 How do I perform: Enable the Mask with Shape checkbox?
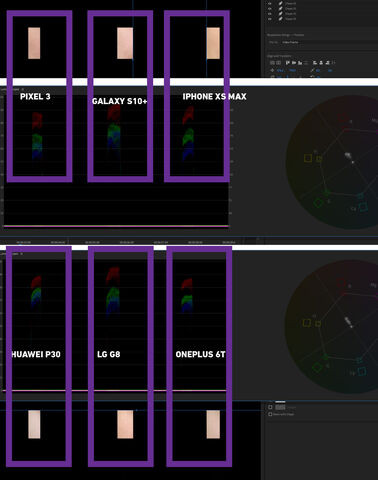(270, 414)
